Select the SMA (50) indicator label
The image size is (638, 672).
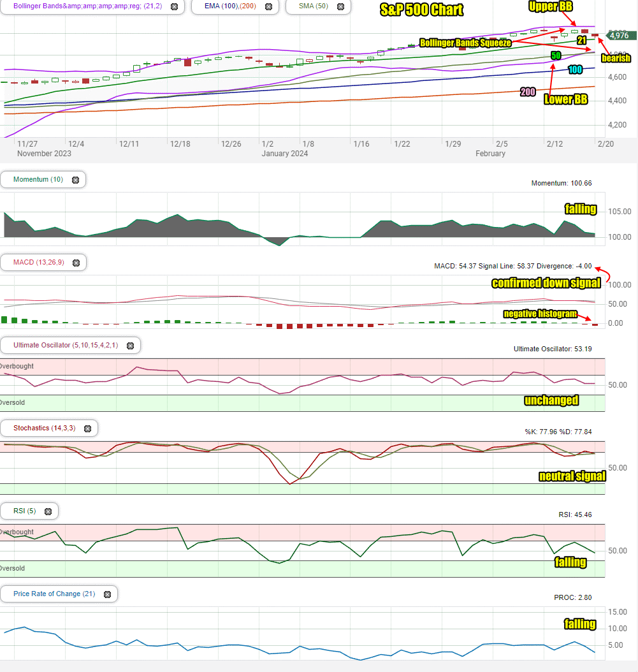(x=313, y=6)
